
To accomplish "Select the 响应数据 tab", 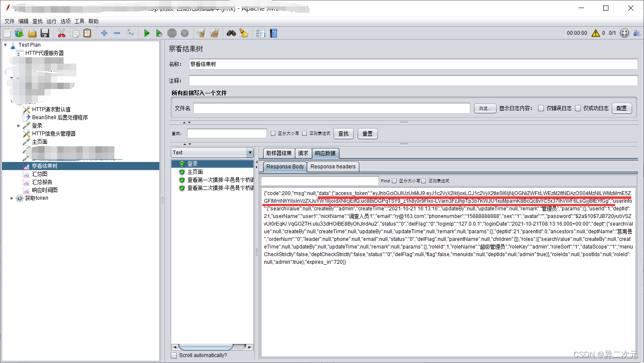I will point(325,154).
